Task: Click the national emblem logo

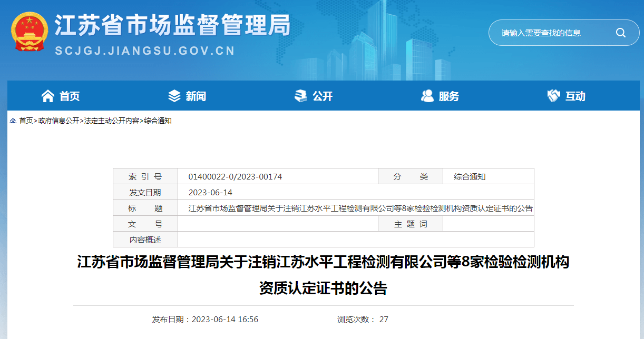Action: pos(30,32)
